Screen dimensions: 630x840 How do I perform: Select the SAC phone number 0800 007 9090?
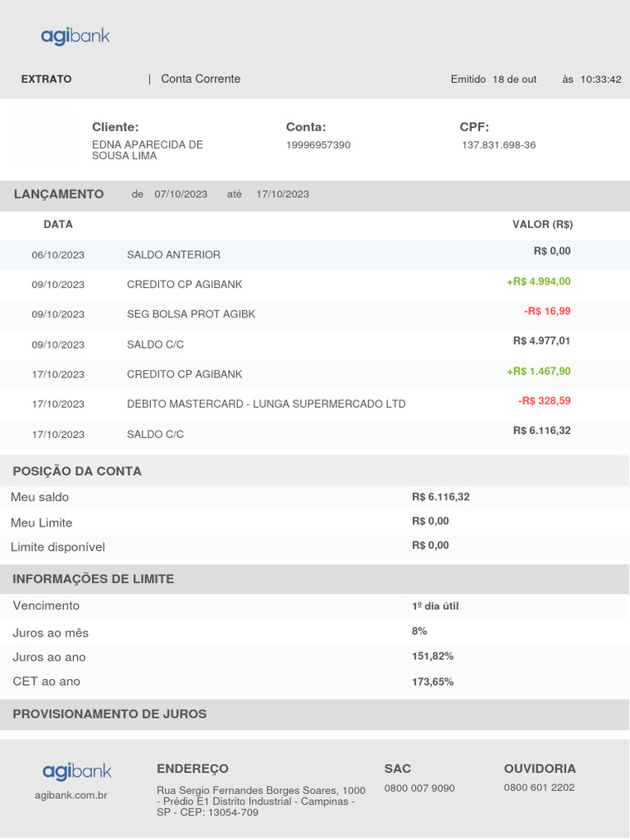point(419,788)
